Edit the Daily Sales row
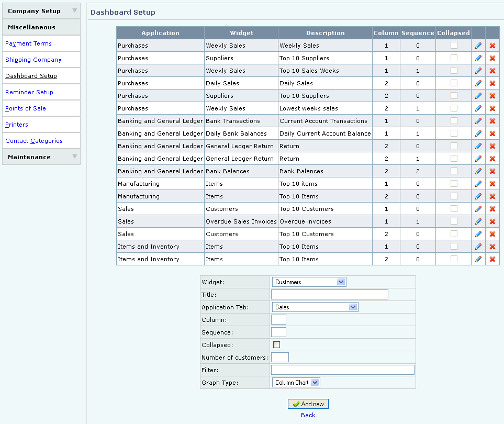Image resolution: width=504 pixels, height=424 pixels. coord(478,83)
